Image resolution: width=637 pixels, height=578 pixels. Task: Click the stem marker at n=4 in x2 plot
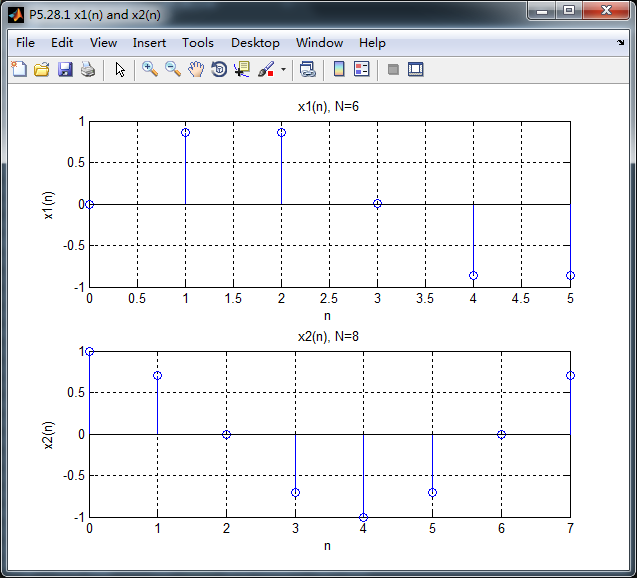point(364,517)
